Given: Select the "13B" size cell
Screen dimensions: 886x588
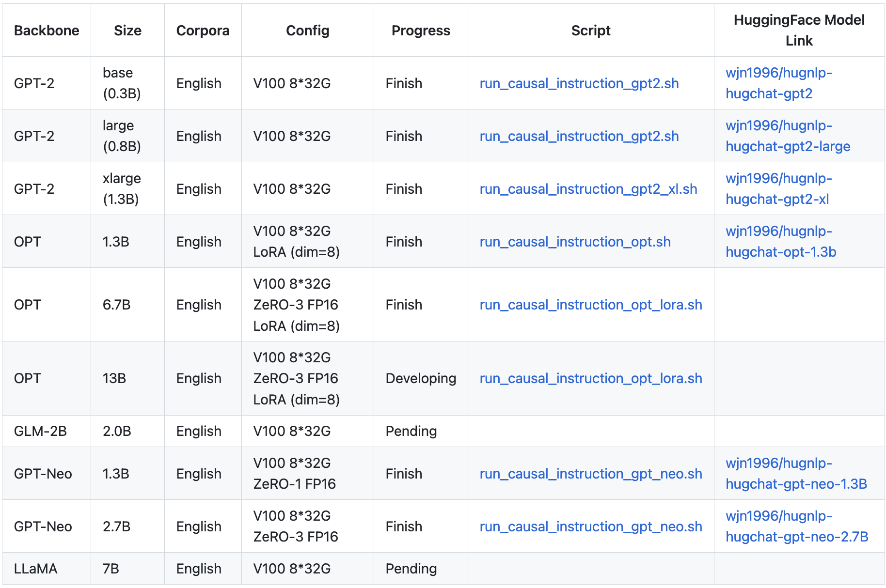Looking at the screenshot, I should [127, 378].
